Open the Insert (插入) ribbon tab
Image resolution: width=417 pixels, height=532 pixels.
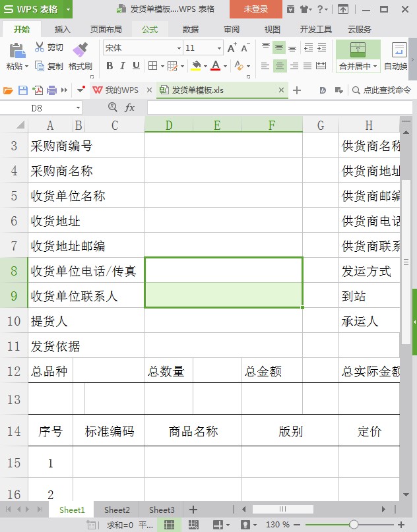click(x=63, y=30)
